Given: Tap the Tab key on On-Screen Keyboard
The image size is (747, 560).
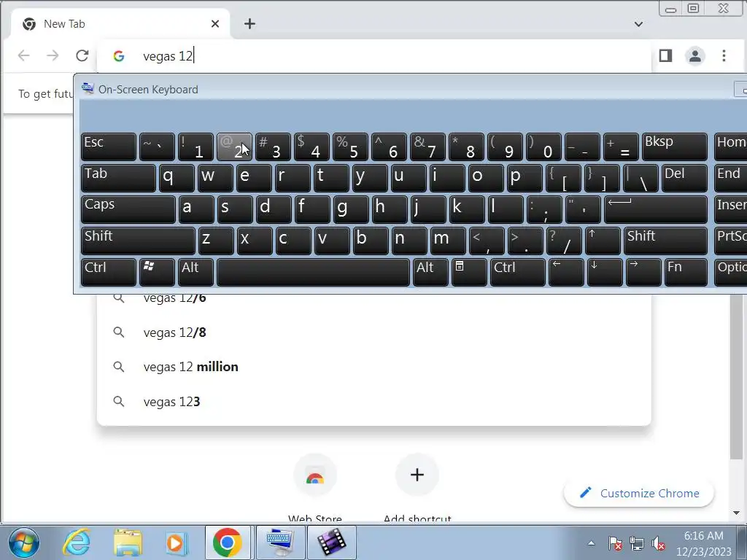Looking at the screenshot, I should tap(118, 178).
